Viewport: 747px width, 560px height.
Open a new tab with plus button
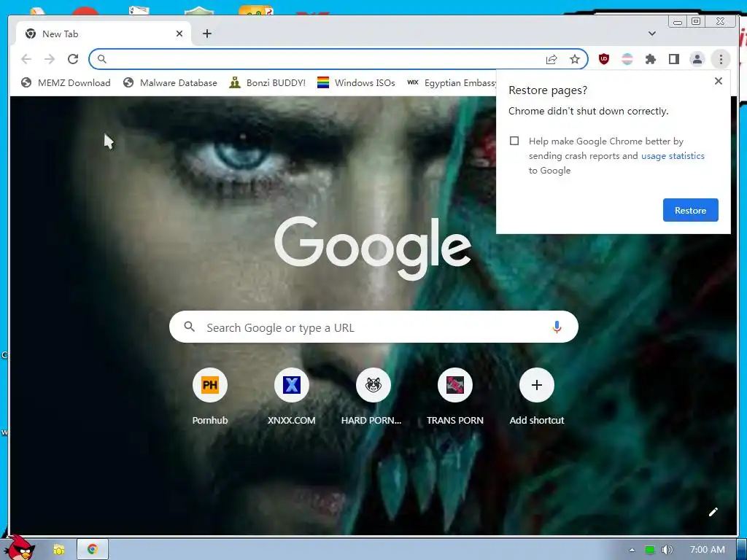[x=206, y=34]
